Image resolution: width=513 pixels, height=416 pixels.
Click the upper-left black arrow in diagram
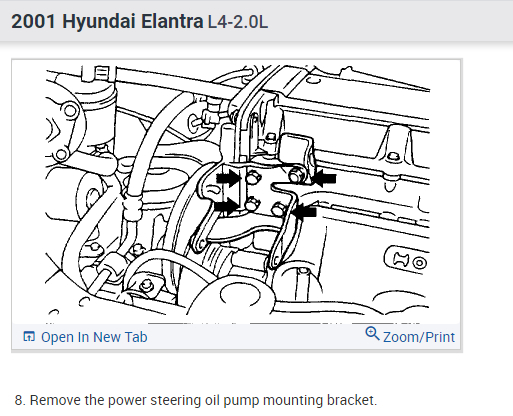pyautogui.click(x=228, y=178)
